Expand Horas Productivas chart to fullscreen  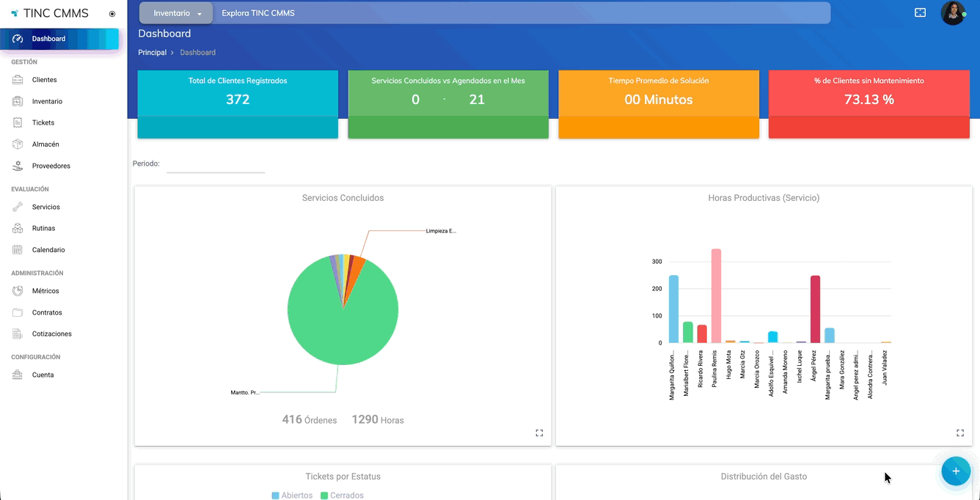point(959,433)
